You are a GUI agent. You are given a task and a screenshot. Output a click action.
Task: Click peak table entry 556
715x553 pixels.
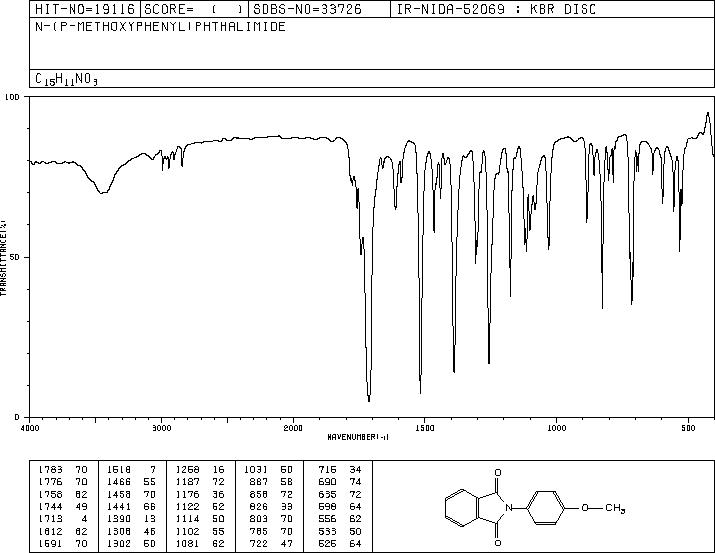327,519
